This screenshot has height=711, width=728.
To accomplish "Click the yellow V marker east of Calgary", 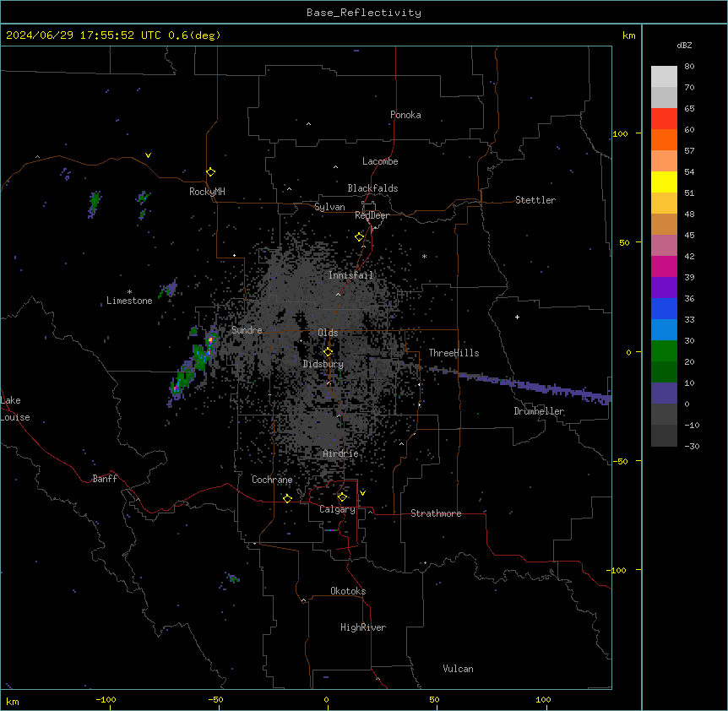I will (362, 493).
